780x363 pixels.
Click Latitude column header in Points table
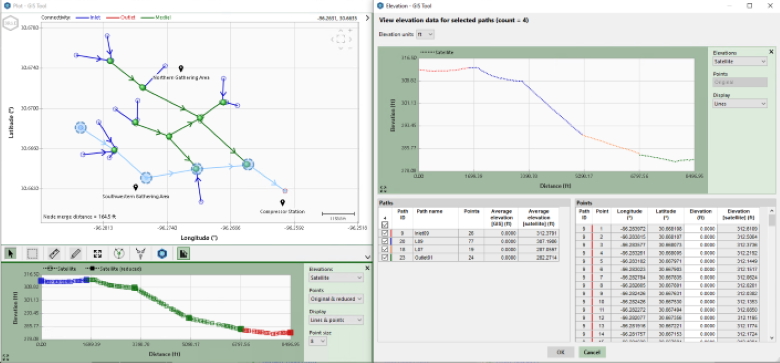665,214
